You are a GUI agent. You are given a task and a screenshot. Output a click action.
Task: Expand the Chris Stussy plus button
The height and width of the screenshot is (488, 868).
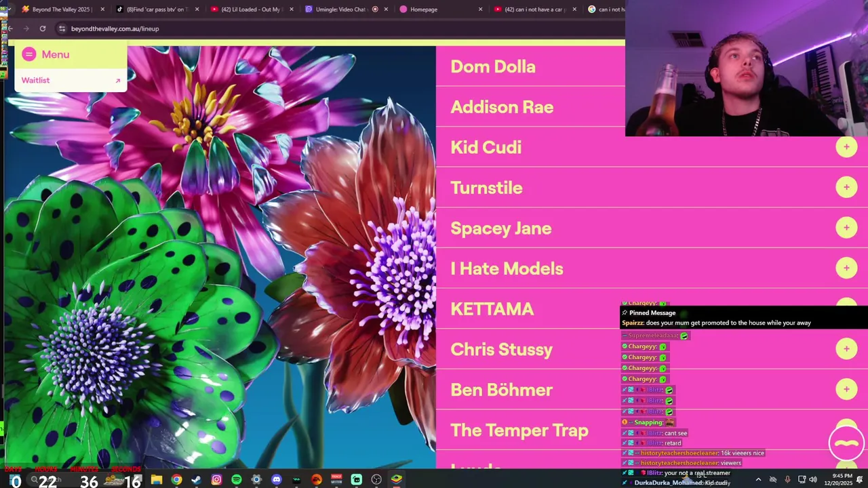(x=846, y=348)
